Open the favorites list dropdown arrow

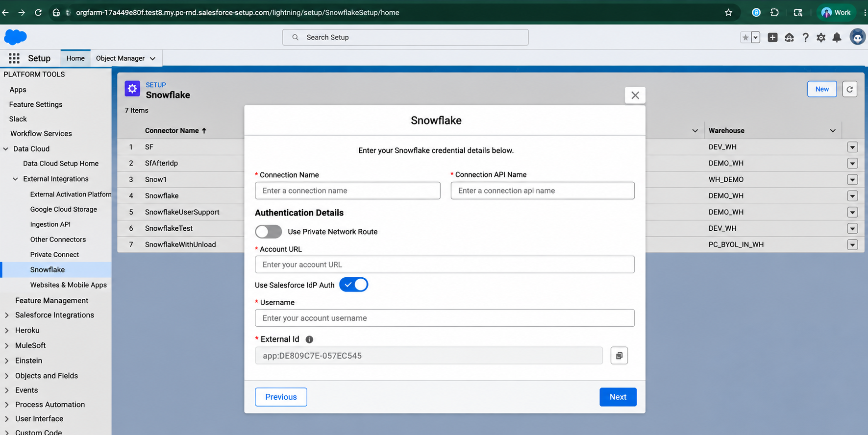coord(756,38)
